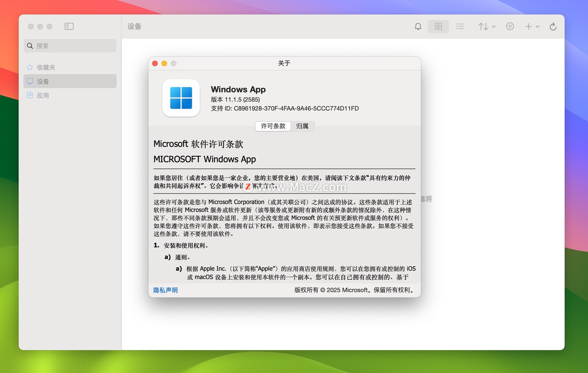Click the 版本 11.1.5 (2585) text

coord(235,99)
